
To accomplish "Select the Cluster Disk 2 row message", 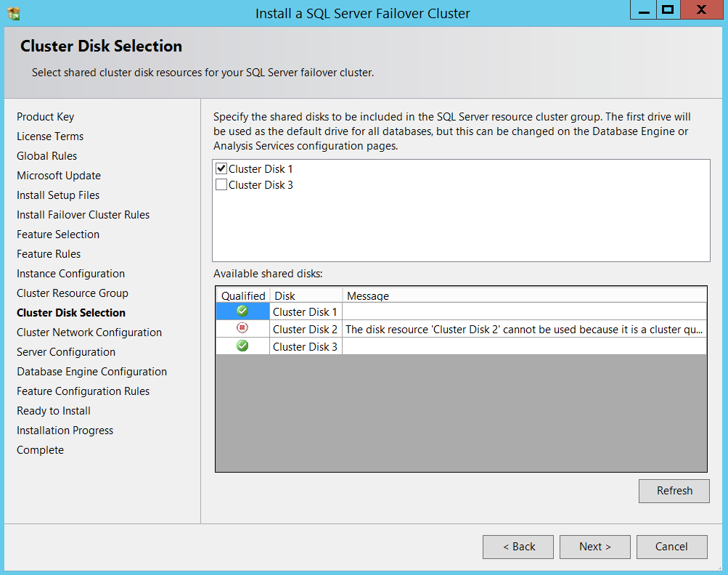I will [x=524, y=330].
